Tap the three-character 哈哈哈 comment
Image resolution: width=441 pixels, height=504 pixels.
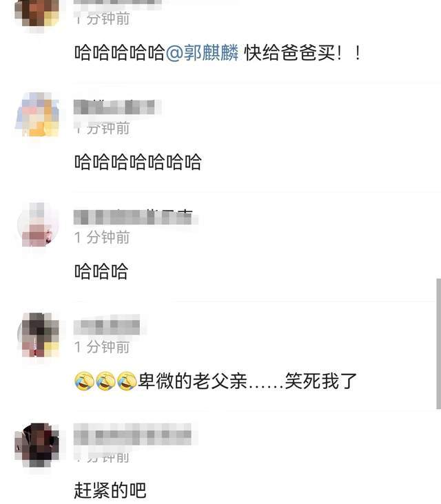coord(101,271)
